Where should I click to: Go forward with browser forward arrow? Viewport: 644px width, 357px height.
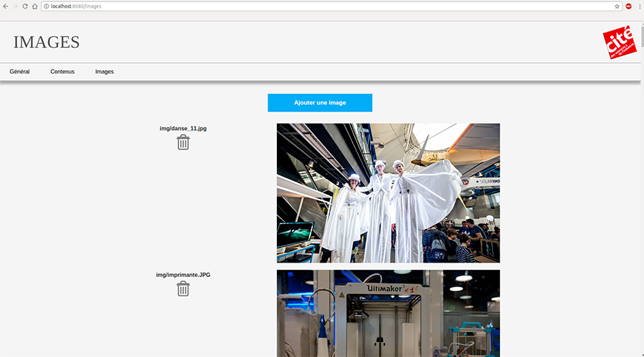pyautogui.click(x=15, y=6)
